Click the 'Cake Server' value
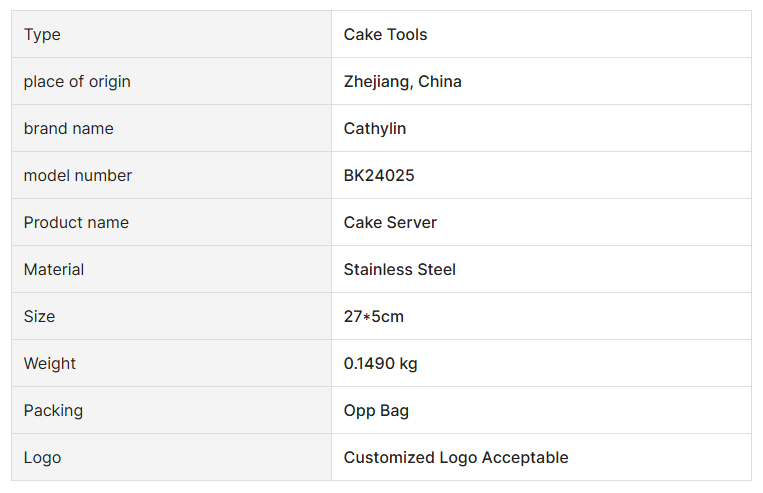 coord(390,223)
